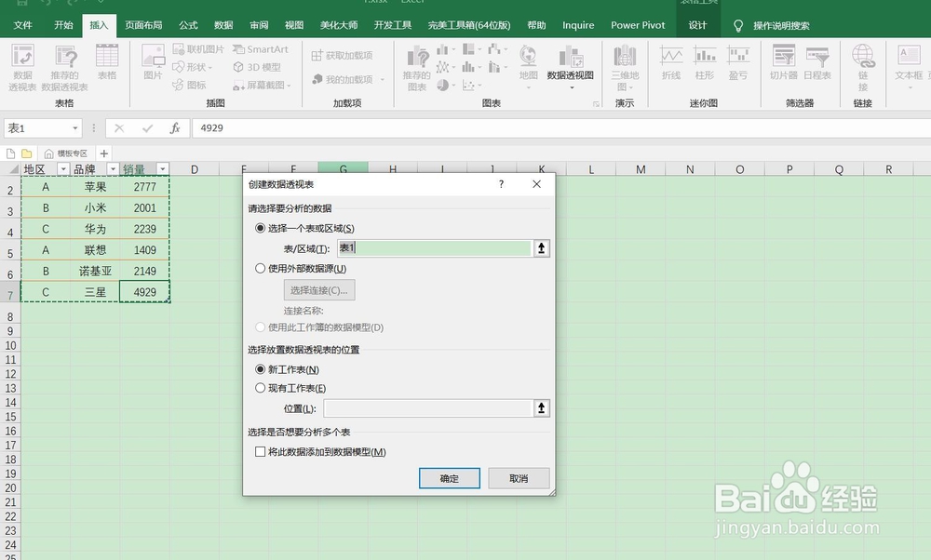Switch to the 公式 ribbon tab
The height and width of the screenshot is (560, 931).
pyautogui.click(x=188, y=25)
